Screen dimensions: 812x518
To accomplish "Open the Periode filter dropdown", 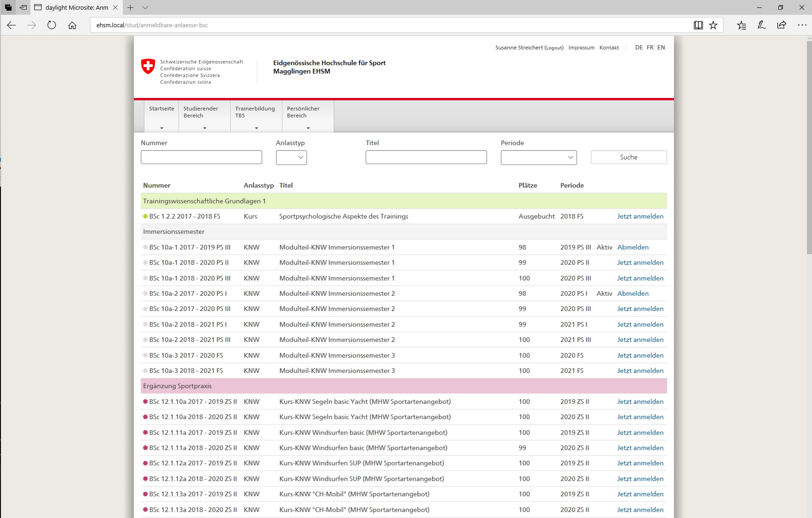I will (x=538, y=157).
